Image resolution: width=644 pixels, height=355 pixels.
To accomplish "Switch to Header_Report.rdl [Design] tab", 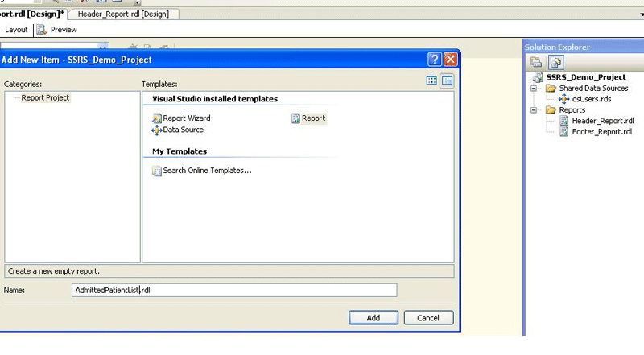I will [x=123, y=14].
